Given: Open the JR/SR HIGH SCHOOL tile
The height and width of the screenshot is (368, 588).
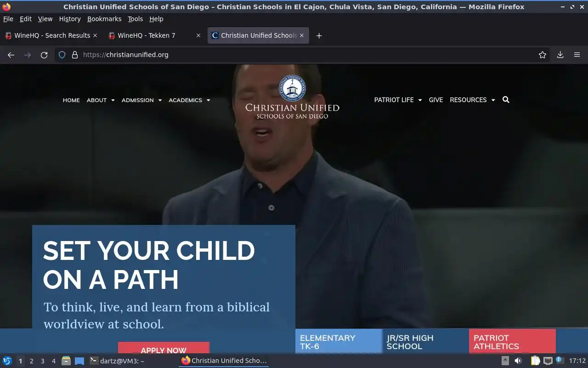Looking at the screenshot, I should (425, 341).
